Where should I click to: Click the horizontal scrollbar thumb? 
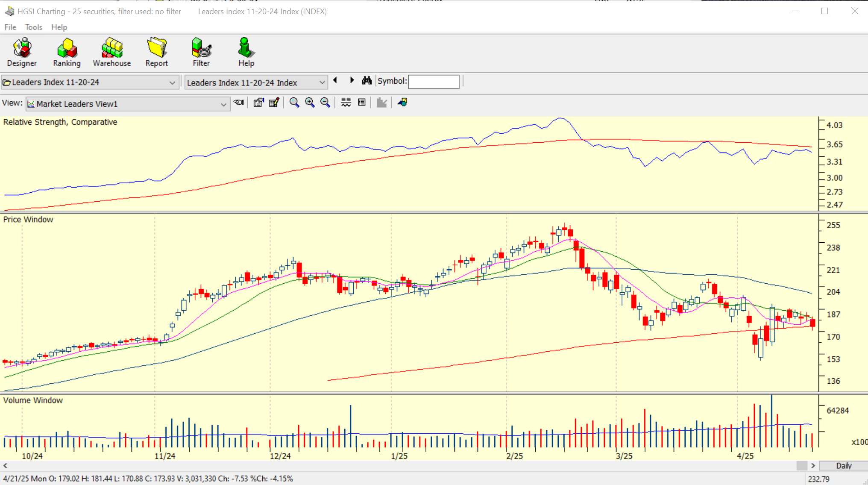(x=802, y=466)
